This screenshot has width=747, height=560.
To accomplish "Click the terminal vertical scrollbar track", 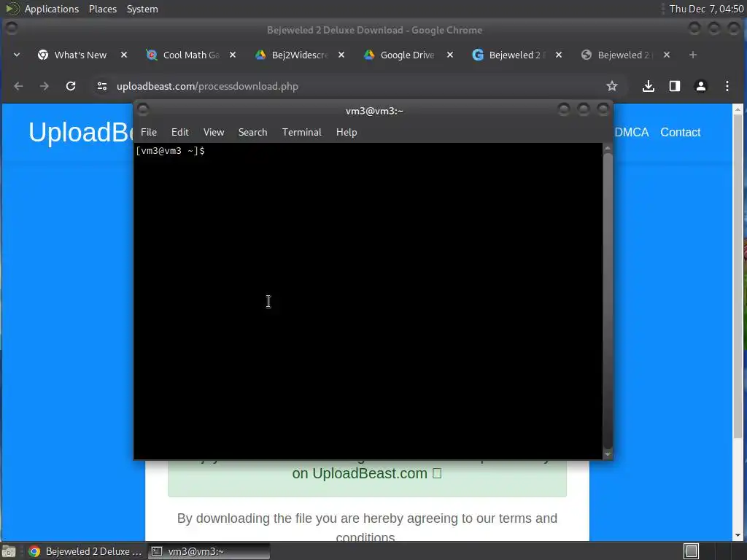I will [608, 301].
